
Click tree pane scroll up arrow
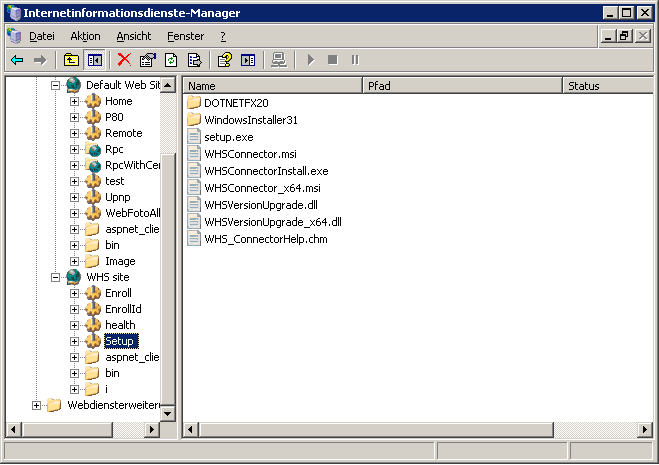(x=168, y=85)
